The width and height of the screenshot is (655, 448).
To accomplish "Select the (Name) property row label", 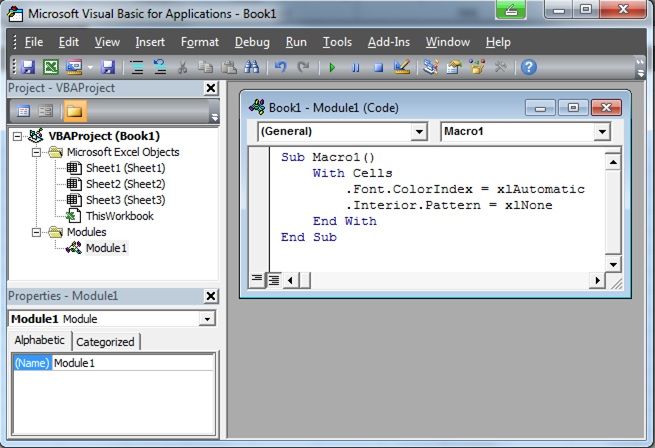I will pos(32,363).
